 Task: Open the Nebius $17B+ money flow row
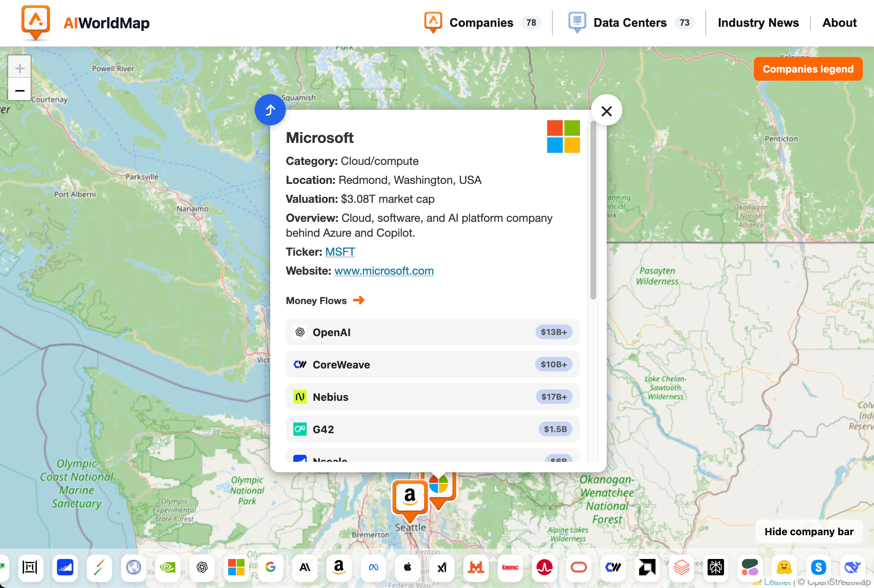(x=433, y=396)
